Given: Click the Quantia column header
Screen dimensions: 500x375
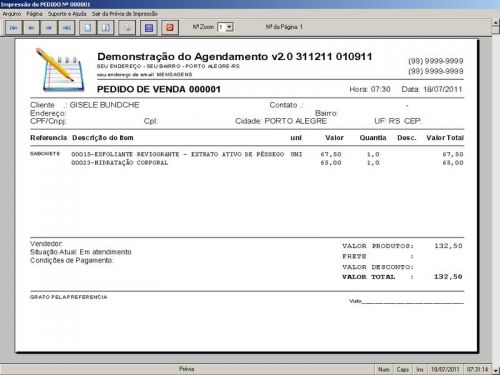Looking at the screenshot, I should click(x=373, y=138).
